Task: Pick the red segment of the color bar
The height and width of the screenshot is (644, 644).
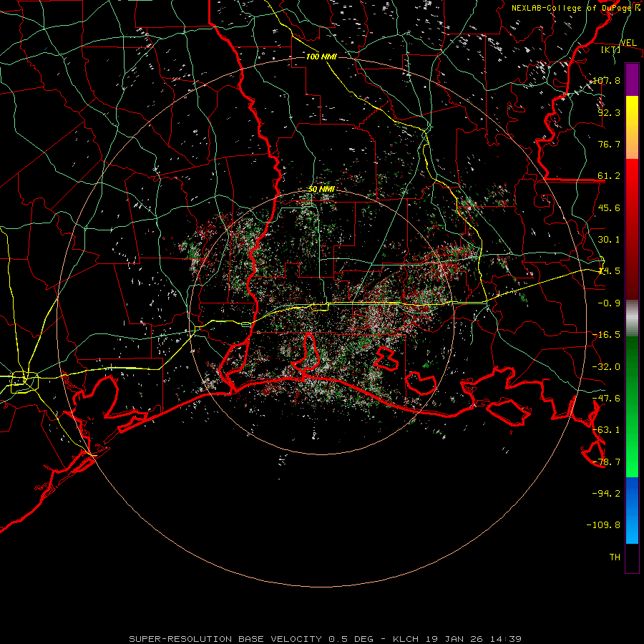Action: click(x=632, y=229)
